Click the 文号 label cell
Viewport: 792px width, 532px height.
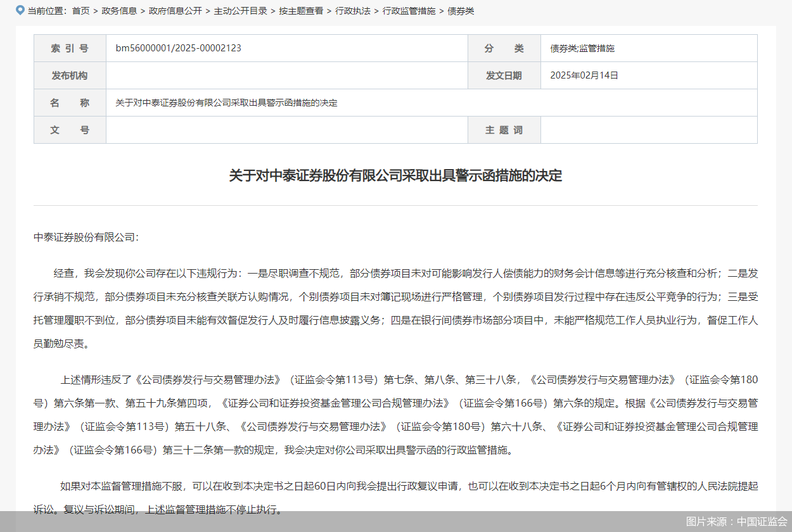tap(70, 130)
